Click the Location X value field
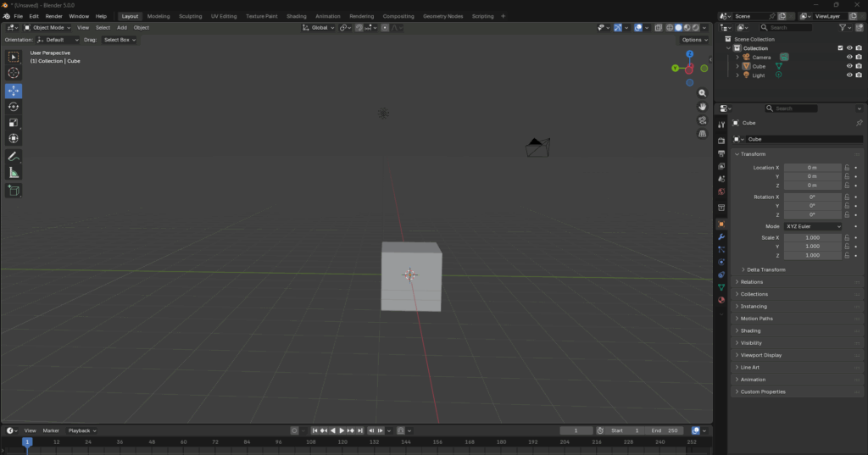868x455 pixels. click(x=812, y=168)
